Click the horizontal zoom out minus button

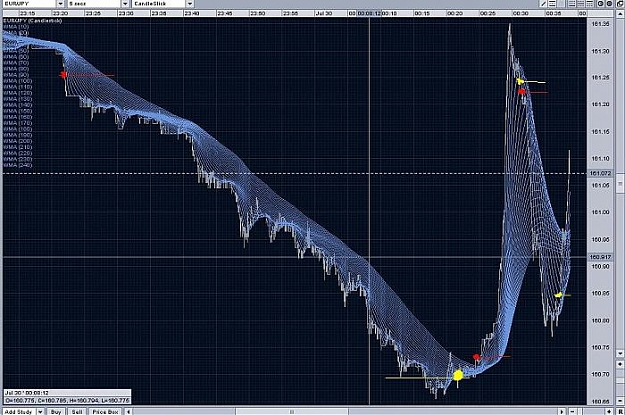[x=572, y=411]
